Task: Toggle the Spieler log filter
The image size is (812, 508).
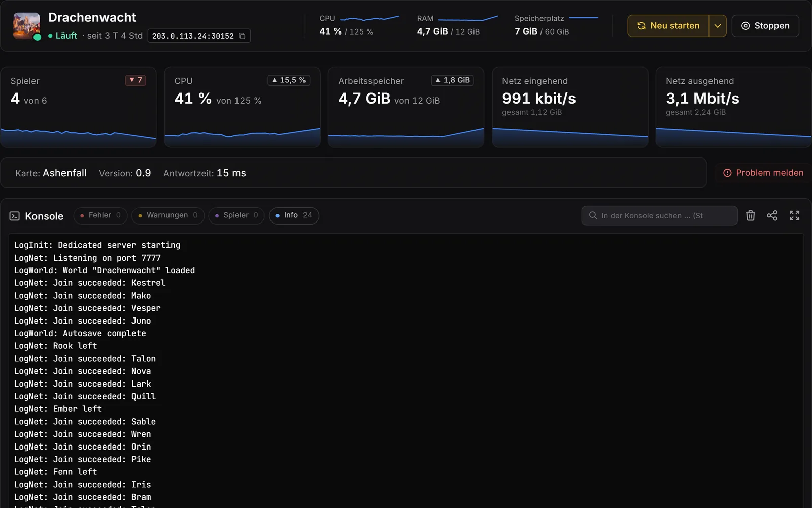Action: tap(236, 215)
